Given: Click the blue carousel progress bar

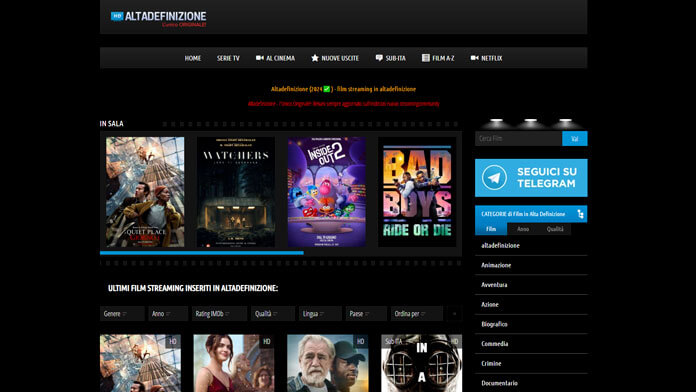Looking at the screenshot, I should pyautogui.click(x=202, y=253).
